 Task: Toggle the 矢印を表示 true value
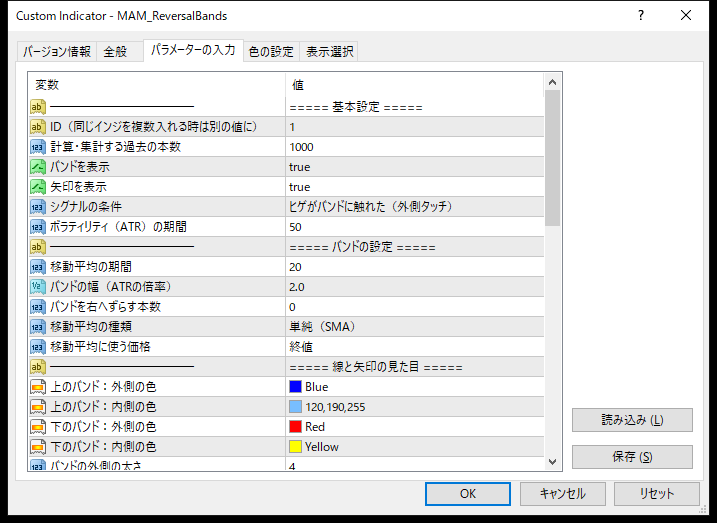pos(415,187)
